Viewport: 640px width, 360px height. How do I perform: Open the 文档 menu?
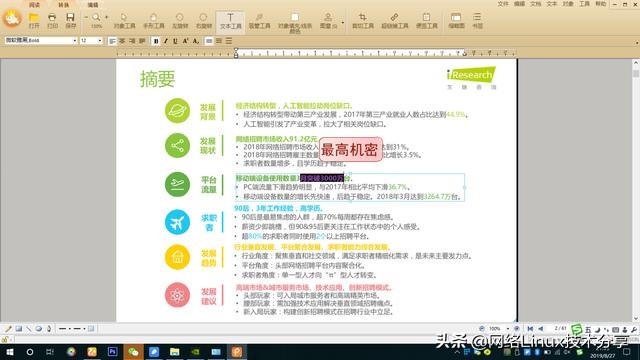pos(536,4)
